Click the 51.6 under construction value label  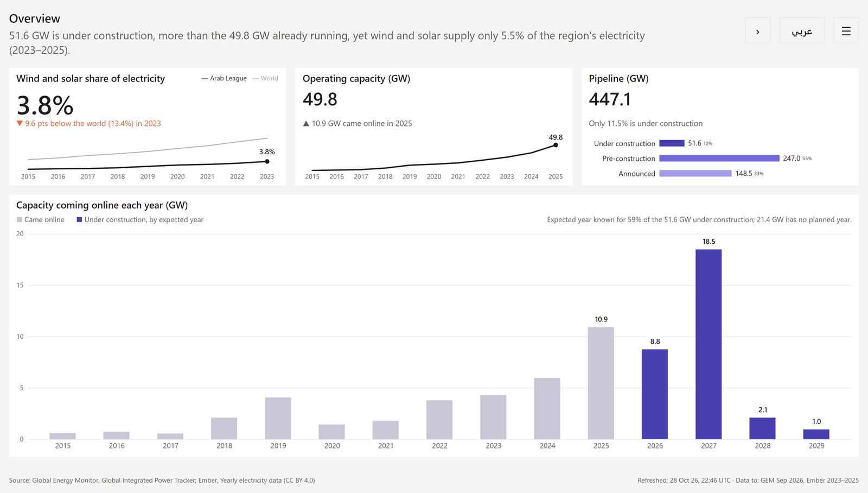pos(694,143)
